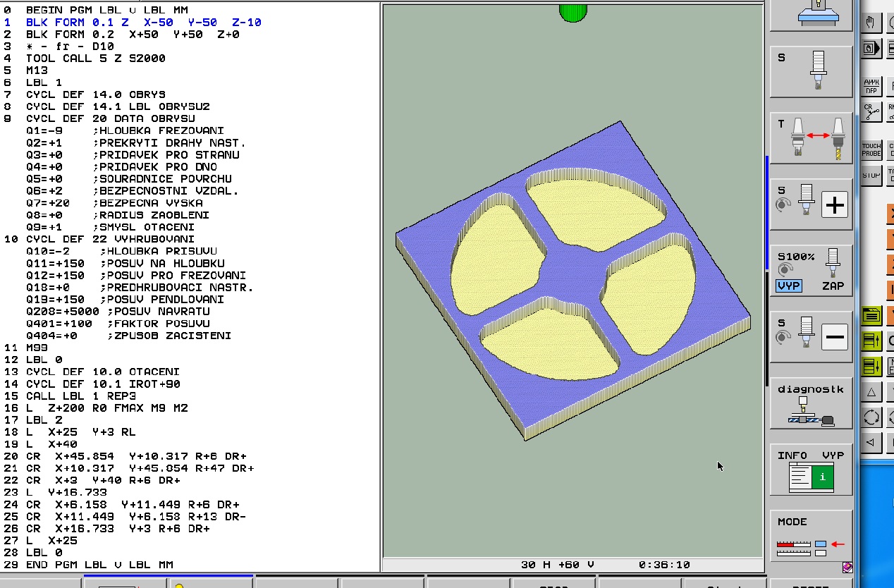Switch S100% override to ZAP
The image size is (894, 588).
[833, 286]
